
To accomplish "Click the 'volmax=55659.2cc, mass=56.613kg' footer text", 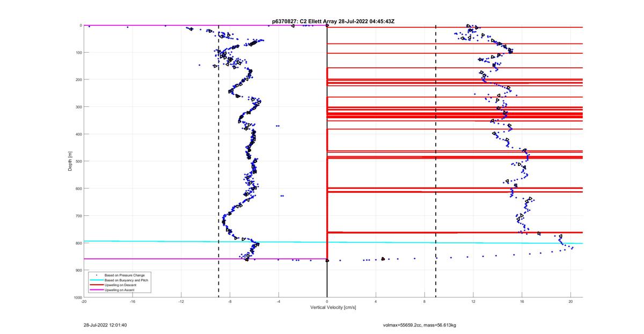I will (420, 325).
